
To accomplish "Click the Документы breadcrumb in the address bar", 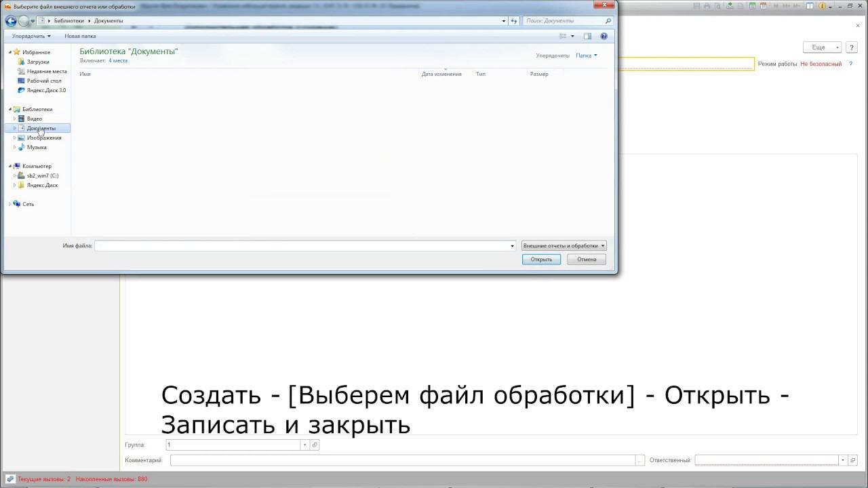I will (108, 21).
